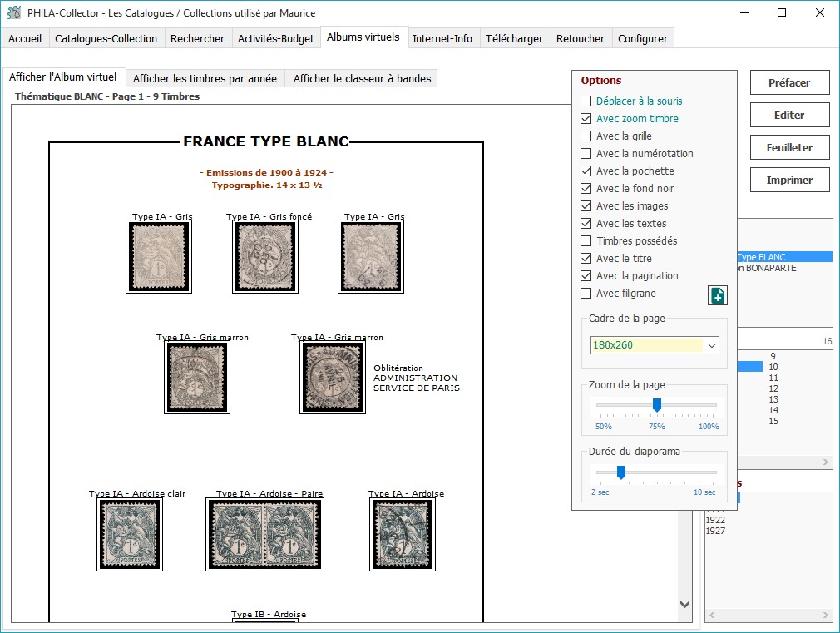Click the Imprimer button
The width and height of the screenshot is (840, 633).
coord(789,181)
